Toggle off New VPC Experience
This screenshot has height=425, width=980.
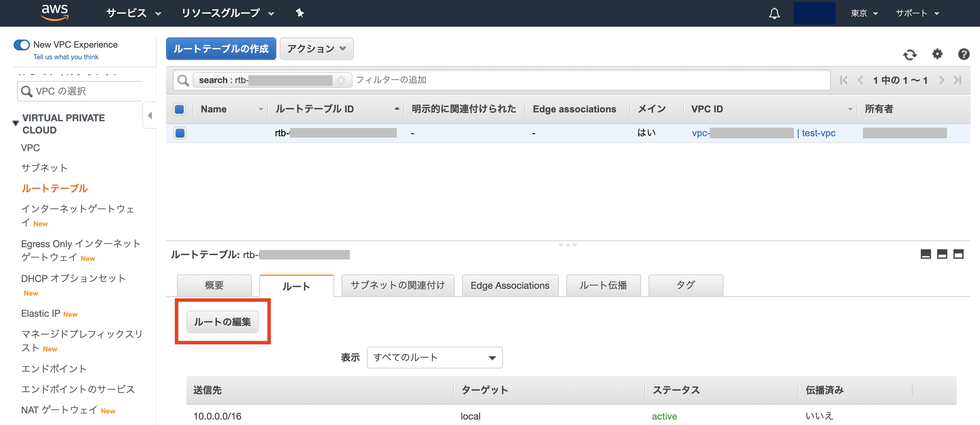coord(22,45)
